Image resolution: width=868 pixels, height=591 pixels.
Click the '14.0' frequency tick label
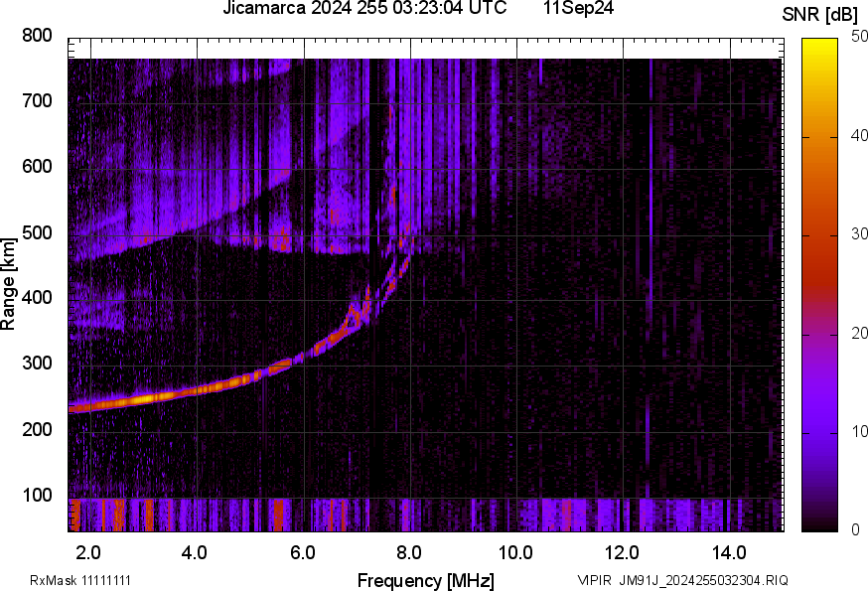(729, 553)
